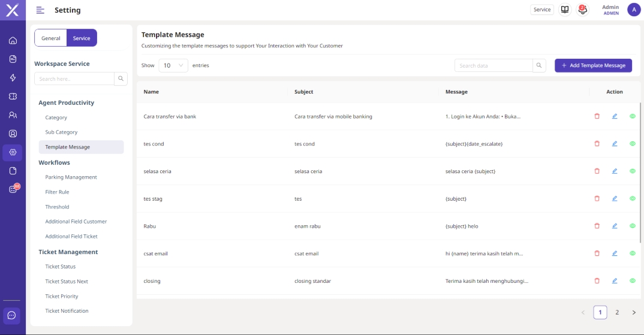644x335 pixels.
Task: Click the Home icon in left sidebar
Action: coord(13,41)
